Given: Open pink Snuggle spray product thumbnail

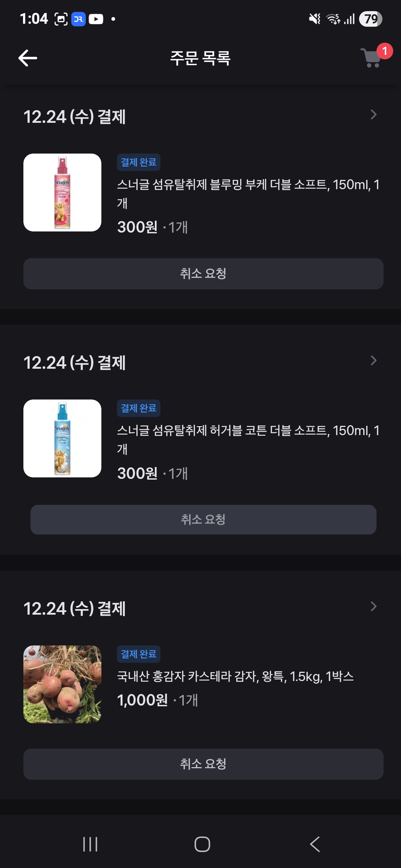Looking at the screenshot, I should click(62, 193).
